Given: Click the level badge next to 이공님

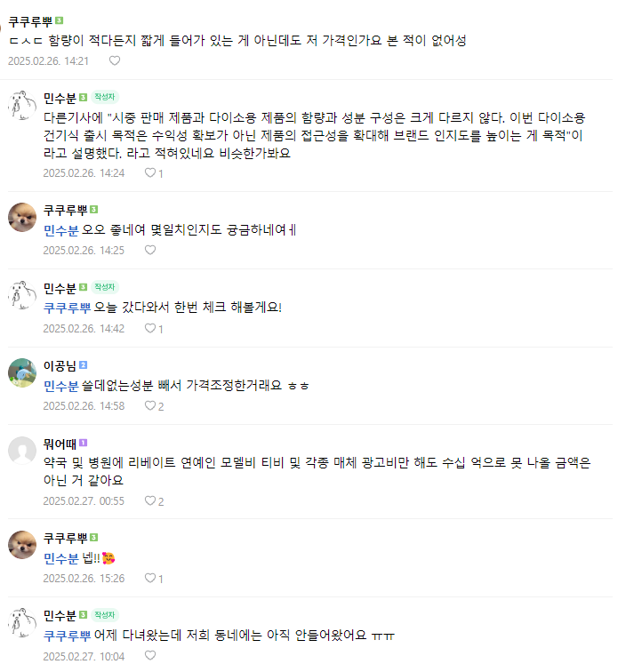Looking at the screenshot, I should point(84,364).
